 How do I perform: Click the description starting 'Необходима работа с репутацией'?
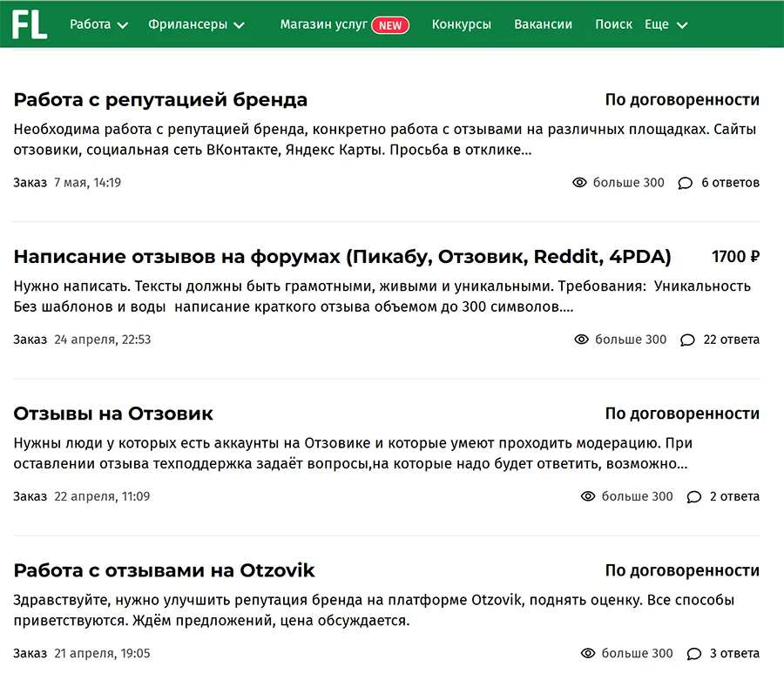[384, 139]
